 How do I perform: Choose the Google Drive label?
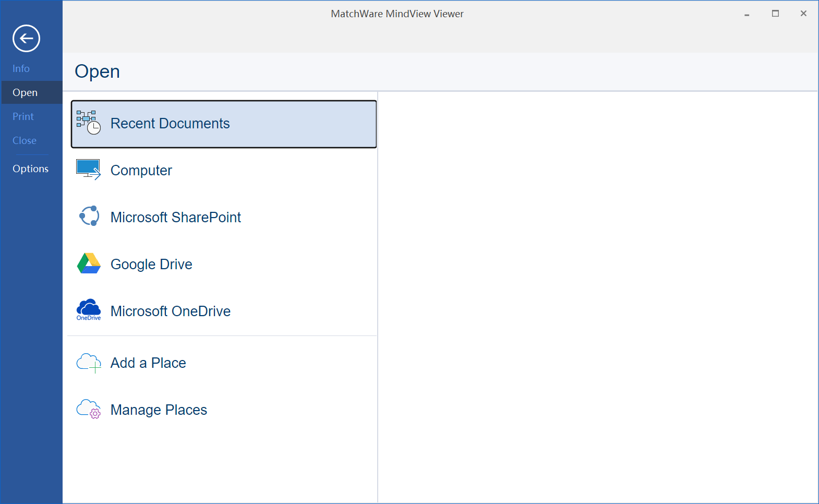pyautogui.click(x=151, y=265)
